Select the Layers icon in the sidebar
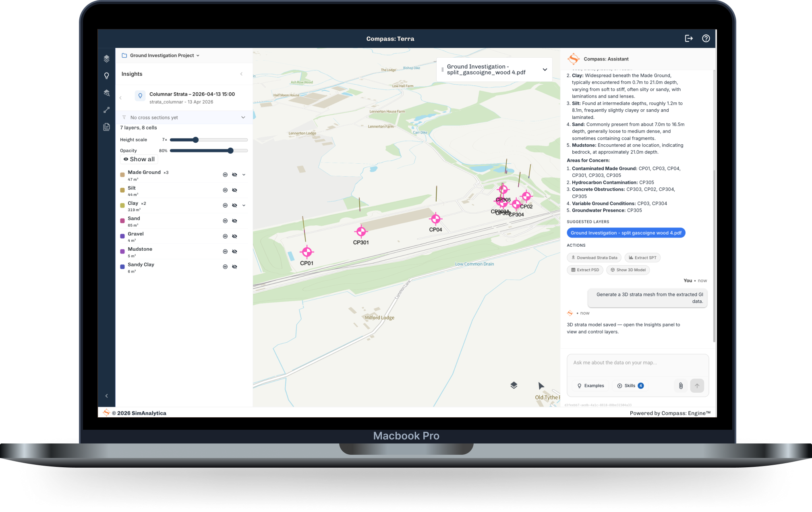Viewport: 812px width, 512px height. pyautogui.click(x=106, y=58)
